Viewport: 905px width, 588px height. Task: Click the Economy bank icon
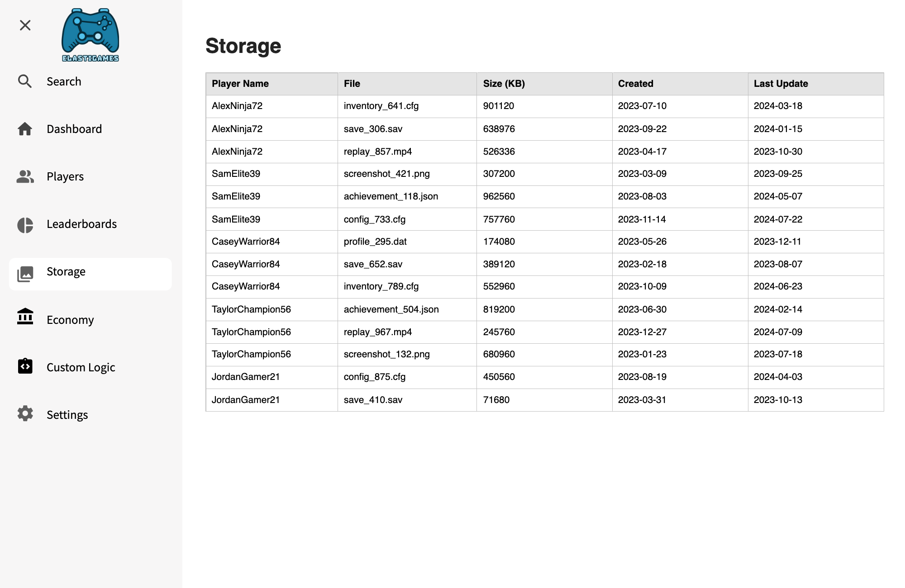25,317
